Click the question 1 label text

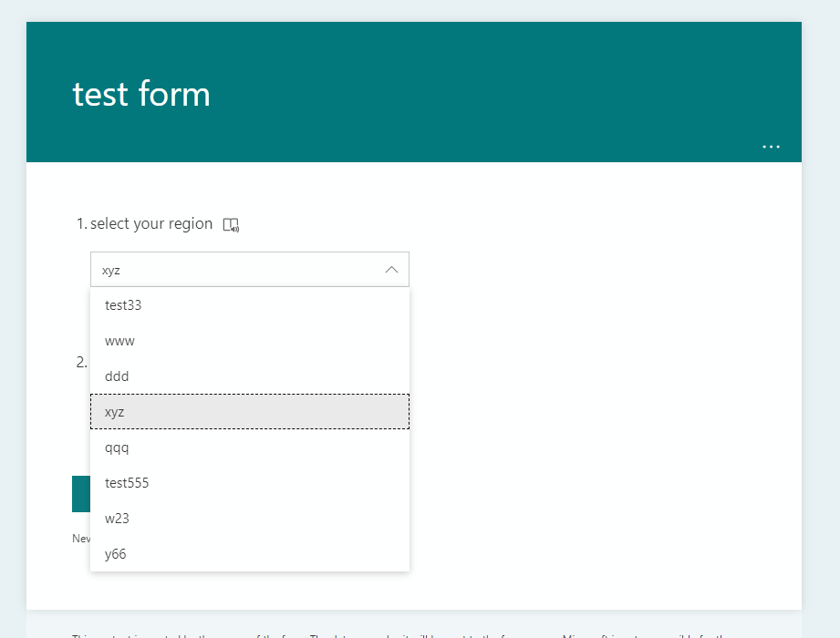point(151,223)
